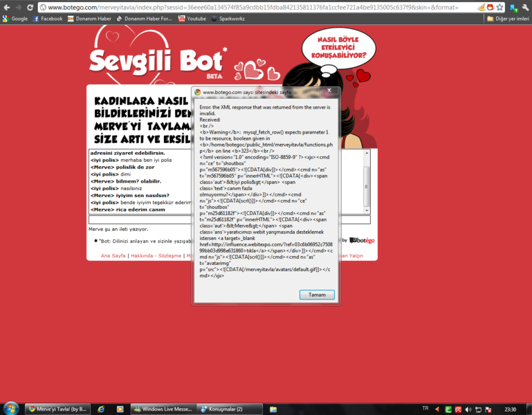Open the Sparkworkz bookmark
Image resolution: width=532 pixels, height=415 pixels.
[x=228, y=19]
